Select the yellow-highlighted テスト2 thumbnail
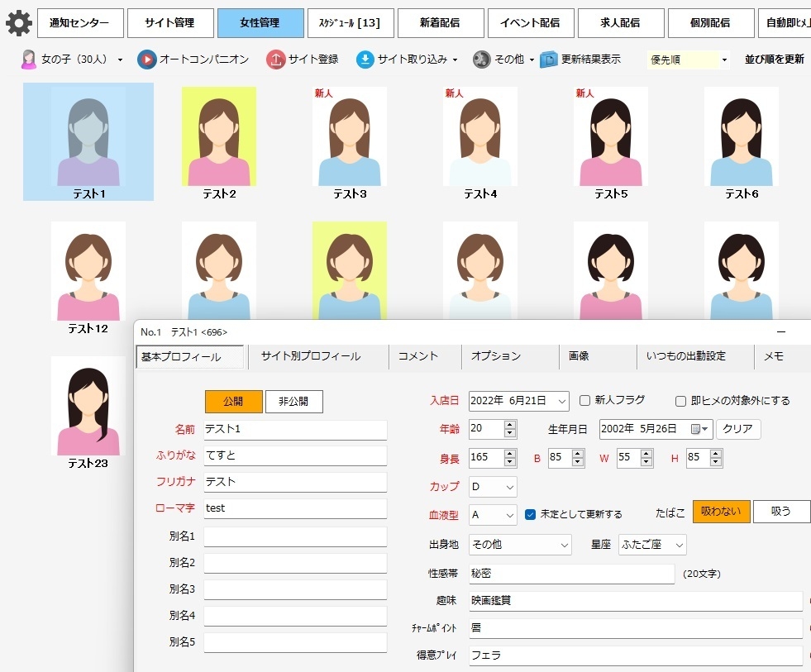This screenshot has height=672, width=811. pos(219,137)
